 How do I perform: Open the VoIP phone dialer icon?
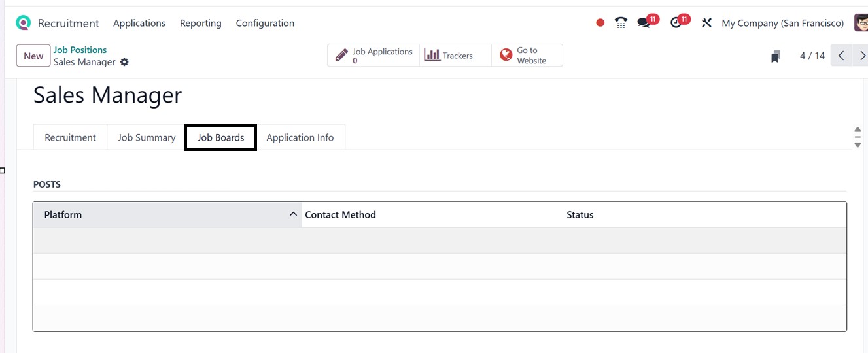coord(621,23)
